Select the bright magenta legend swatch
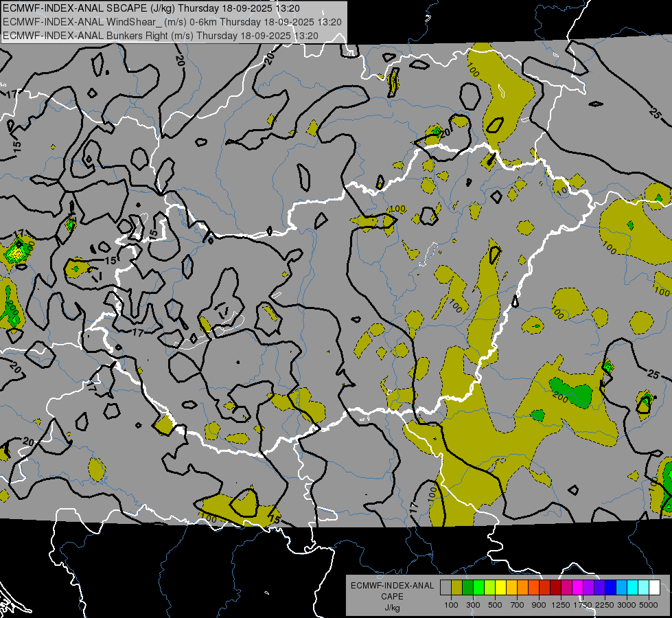Viewport: 672px width, 618px height. 577,587
